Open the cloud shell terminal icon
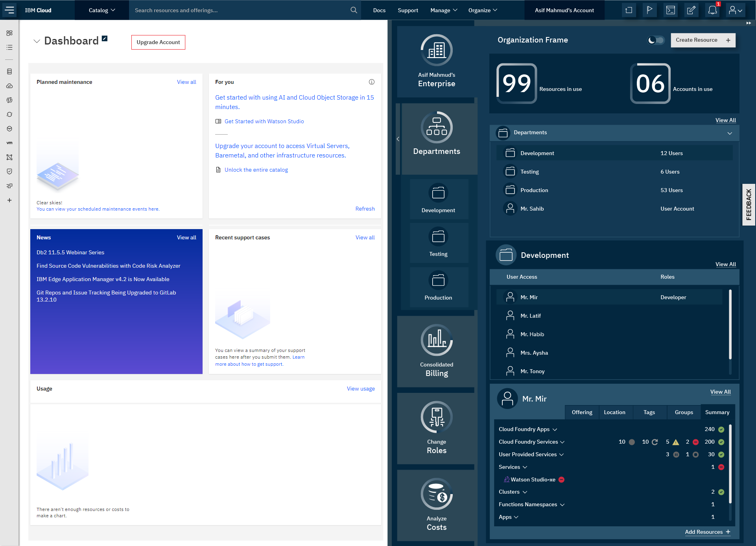The height and width of the screenshot is (546, 756). (x=671, y=10)
